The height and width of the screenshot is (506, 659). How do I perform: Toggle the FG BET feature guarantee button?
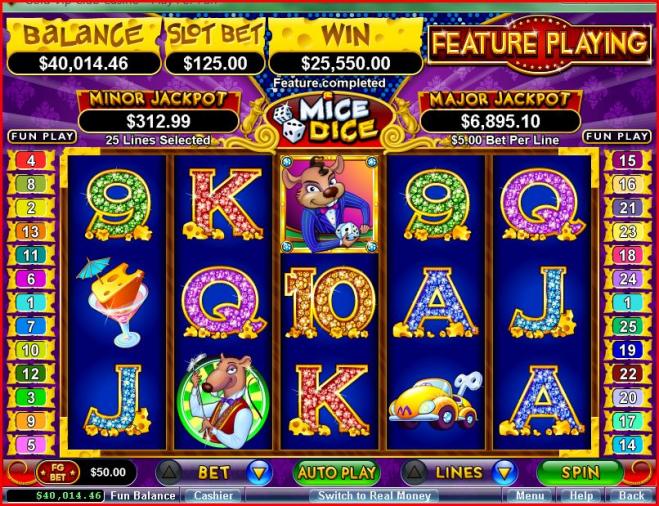(58, 472)
